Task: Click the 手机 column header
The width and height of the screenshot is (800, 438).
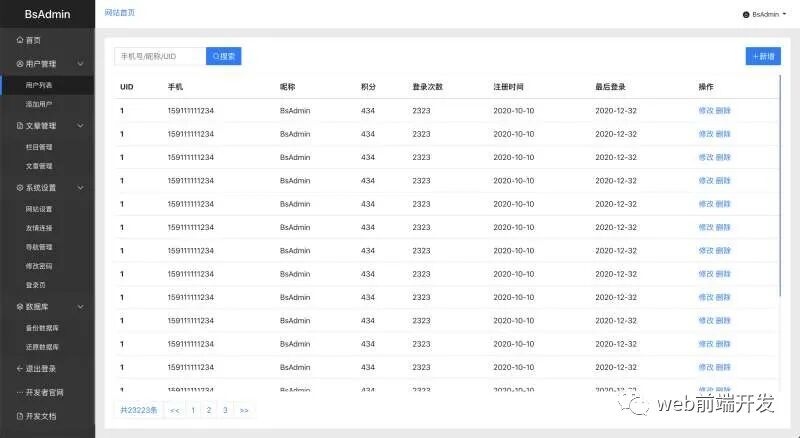Action: pos(175,87)
